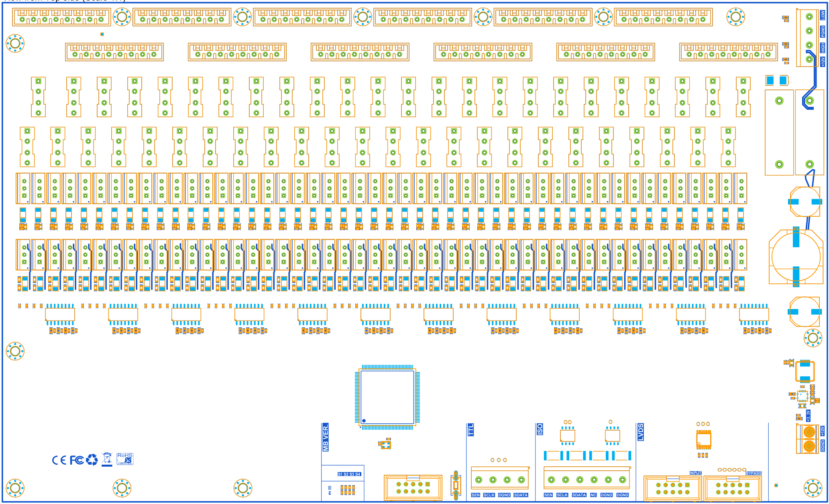Open the INPUT connector section
The height and width of the screenshot is (504, 829).
pyautogui.click(x=695, y=473)
